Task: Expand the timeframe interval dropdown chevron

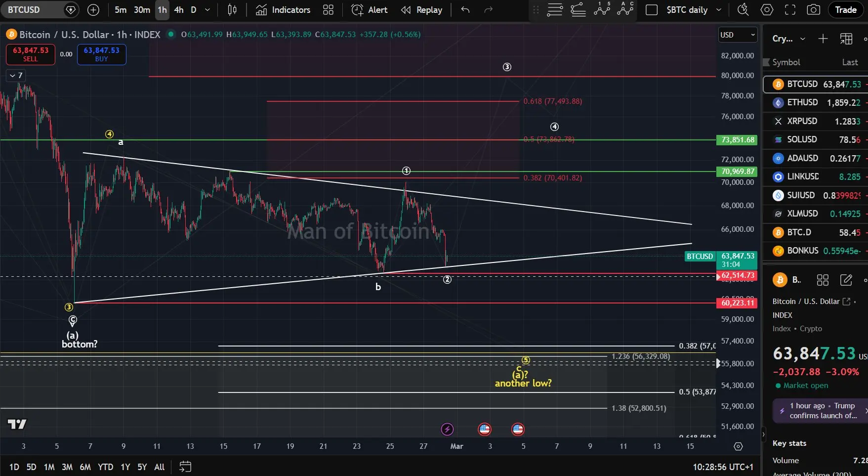Action: click(x=207, y=10)
